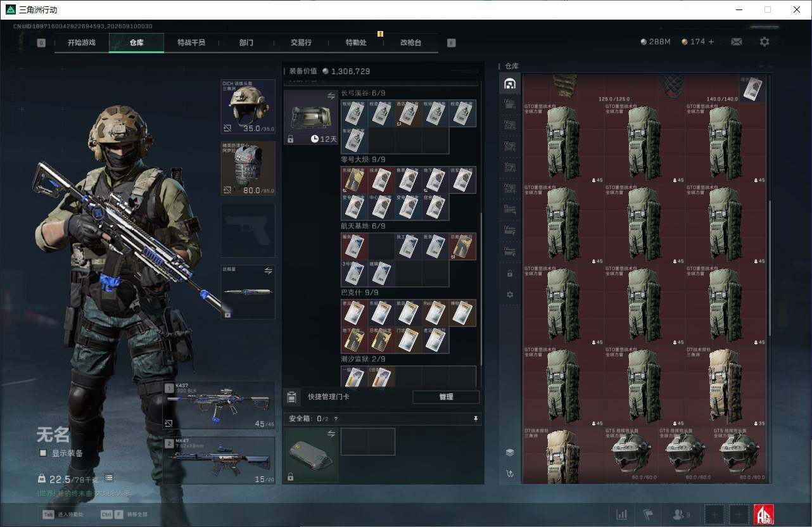Open the 特勤处 tab
The width and height of the screenshot is (812, 527).
tap(356, 43)
